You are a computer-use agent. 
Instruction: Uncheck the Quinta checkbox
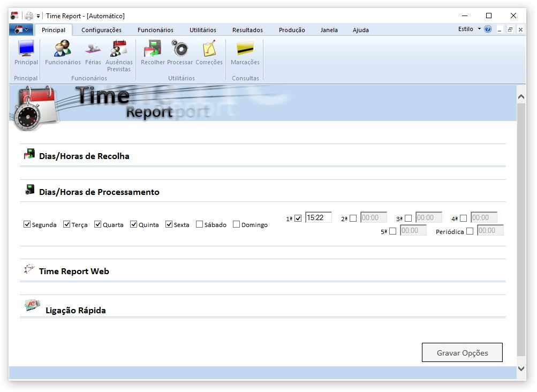[x=133, y=224]
